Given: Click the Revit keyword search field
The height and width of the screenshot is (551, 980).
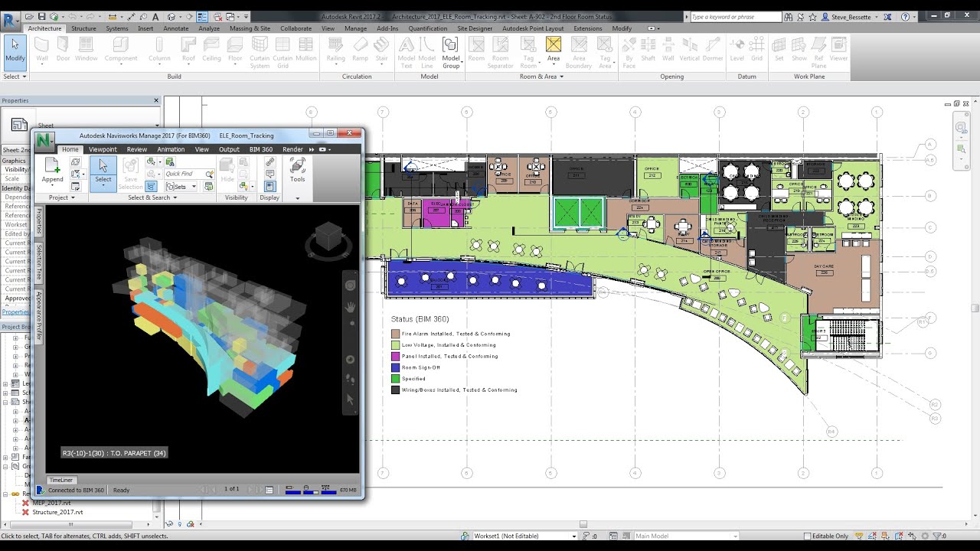Looking at the screenshot, I should 735,16.
